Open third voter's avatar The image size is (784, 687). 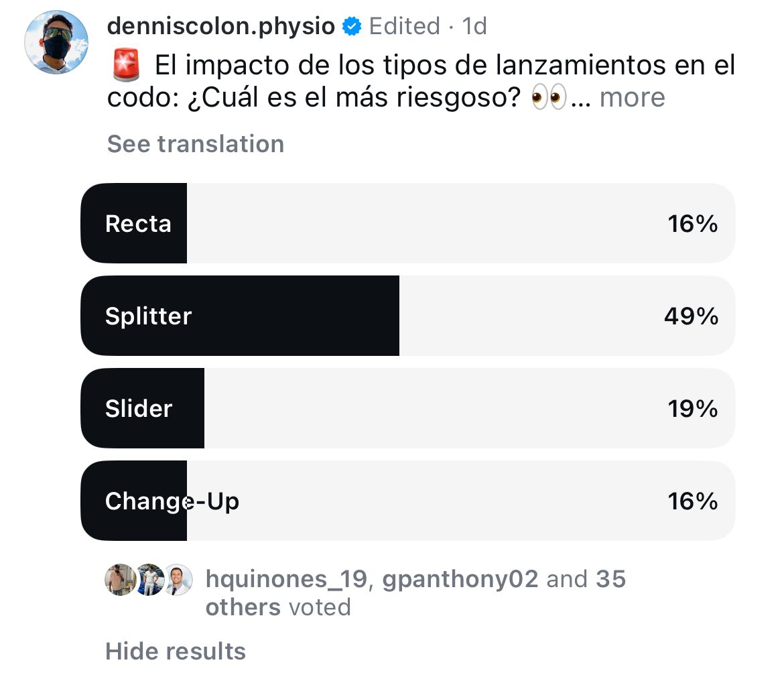click(178, 580)
